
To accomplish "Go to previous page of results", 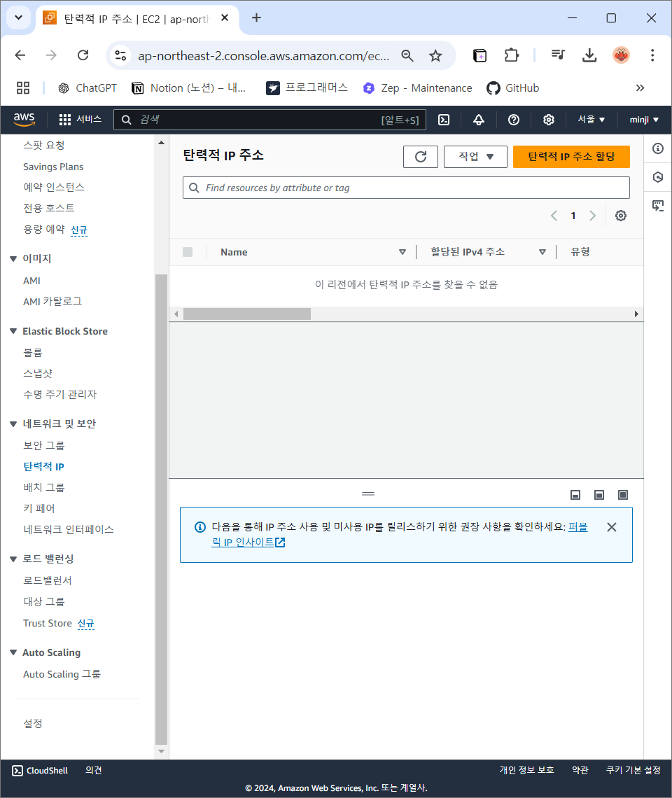I will [554, 216].
